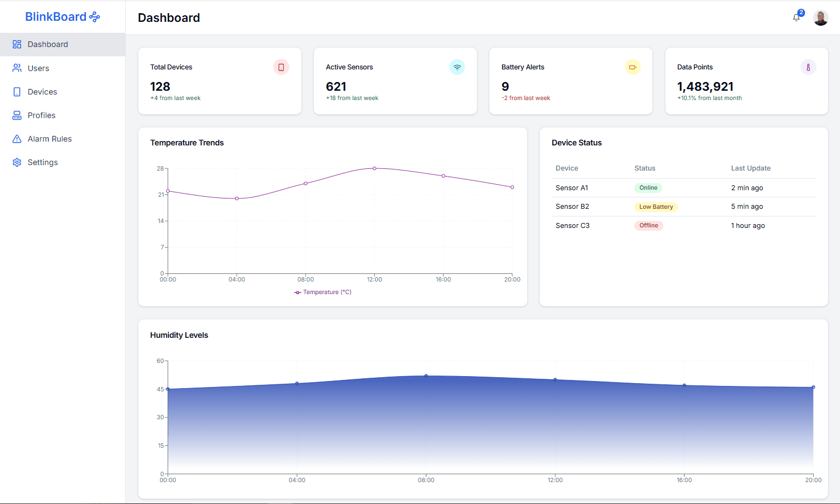Screen dimensions: 840x504
Task: Click the '2 min ago' cell
Action: tap(747, 187)
